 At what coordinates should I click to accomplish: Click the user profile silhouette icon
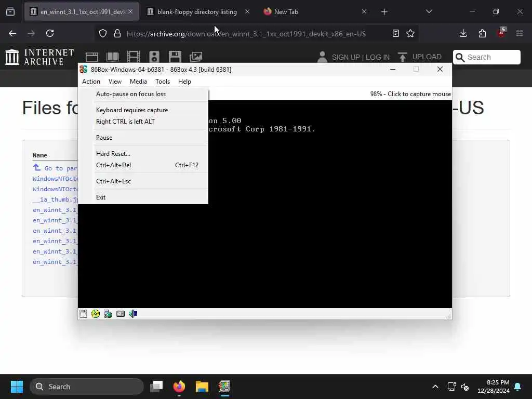tap(322, 57)
